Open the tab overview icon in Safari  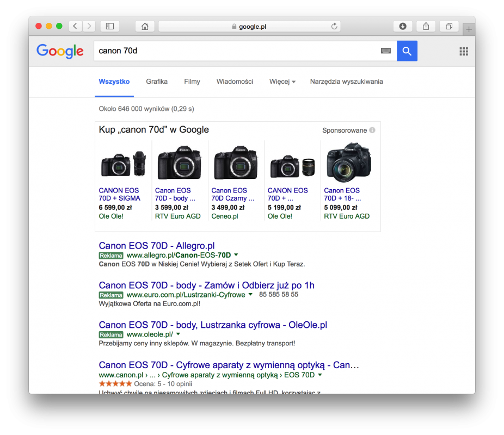pyautogui.click(x=448, y=26)
